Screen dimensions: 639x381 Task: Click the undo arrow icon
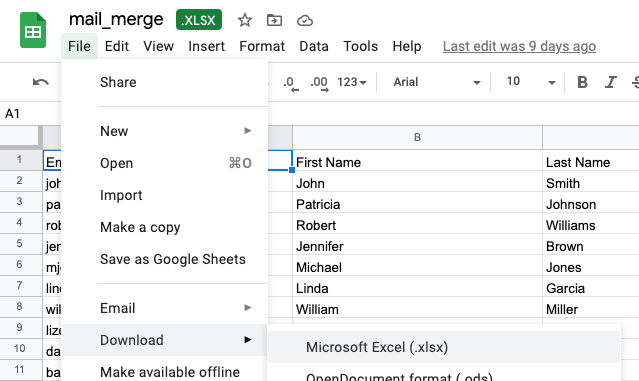(x=40, y=82)
